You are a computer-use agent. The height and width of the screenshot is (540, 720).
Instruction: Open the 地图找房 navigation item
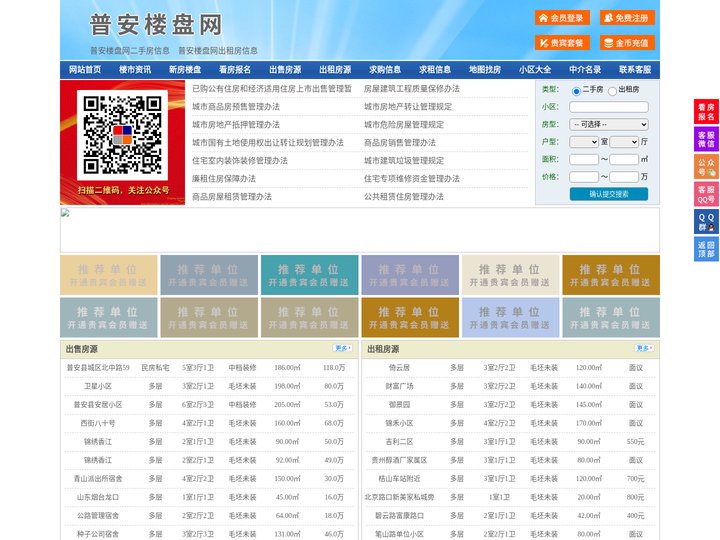pos(485,70)
